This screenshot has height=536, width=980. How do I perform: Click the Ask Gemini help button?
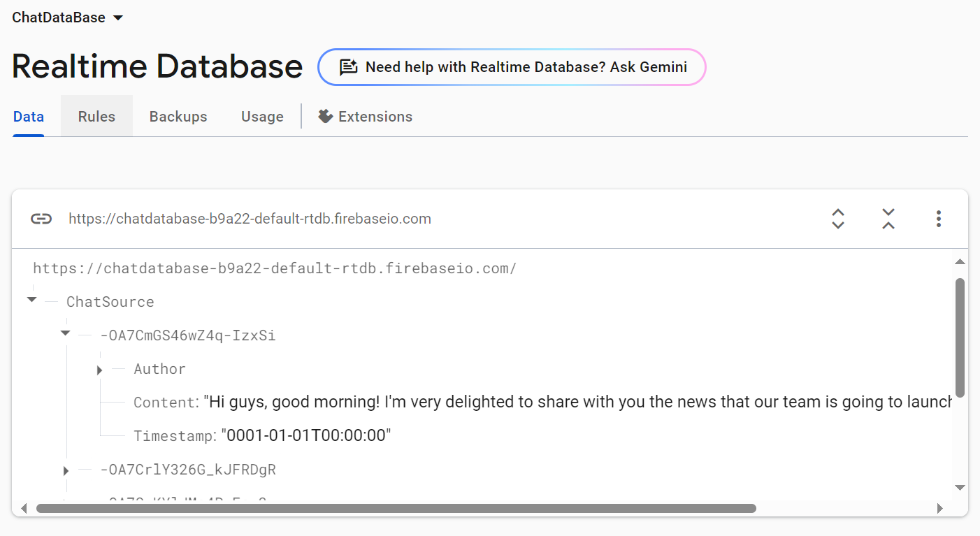click(512, 67)
